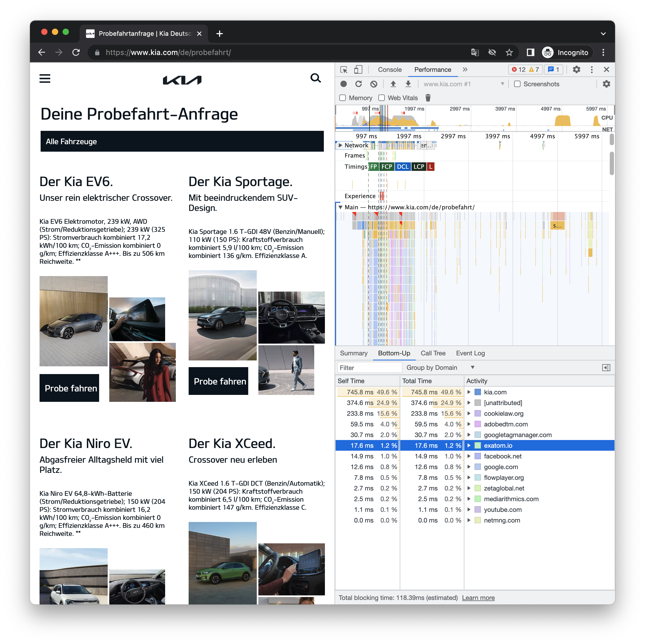The image size is (645, 644).
Task: Switch to the Console tab
Action: pos(390,70)
